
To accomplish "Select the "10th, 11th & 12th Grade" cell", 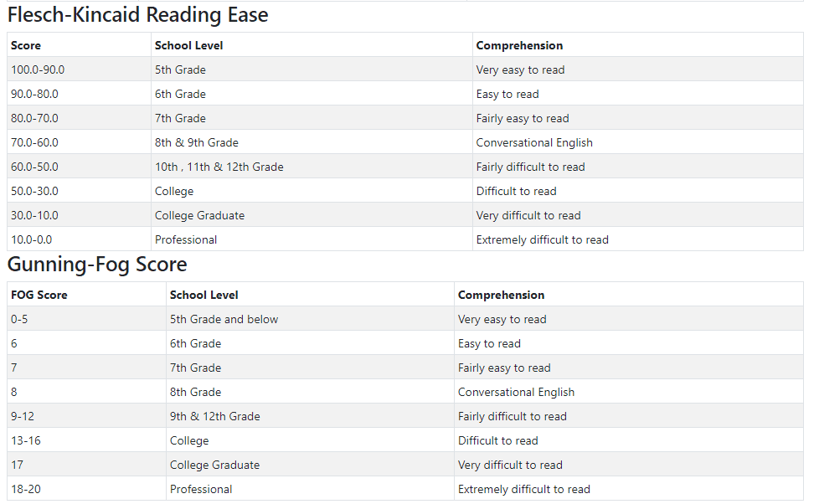I will pos(219,167).
